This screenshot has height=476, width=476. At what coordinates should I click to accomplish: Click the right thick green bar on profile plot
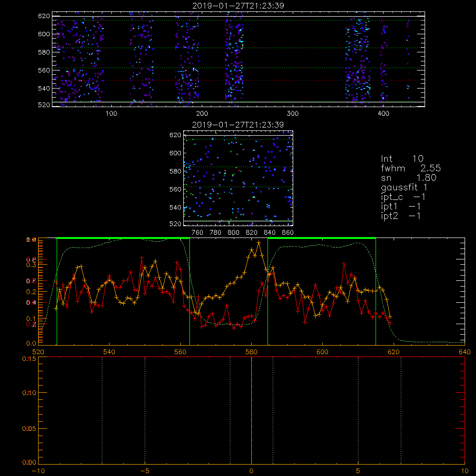[x=322, y=238]
